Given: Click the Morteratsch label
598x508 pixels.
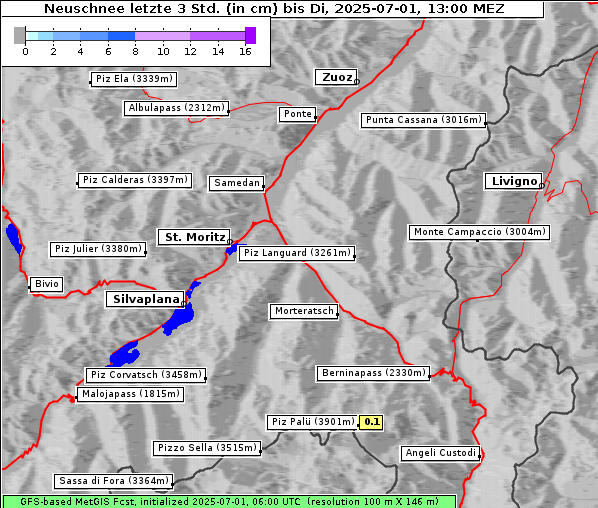Looking at the screenshot, I should click(x=304, y=311).
